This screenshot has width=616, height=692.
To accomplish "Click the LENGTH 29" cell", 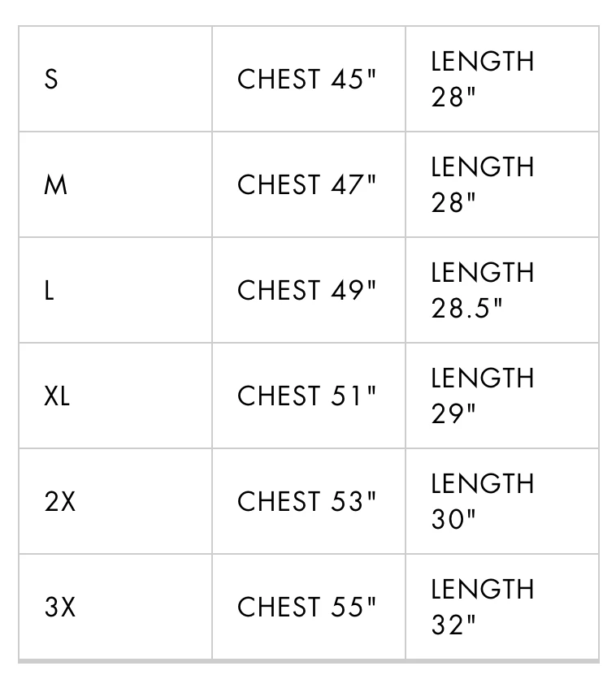I will coord(483,396).
